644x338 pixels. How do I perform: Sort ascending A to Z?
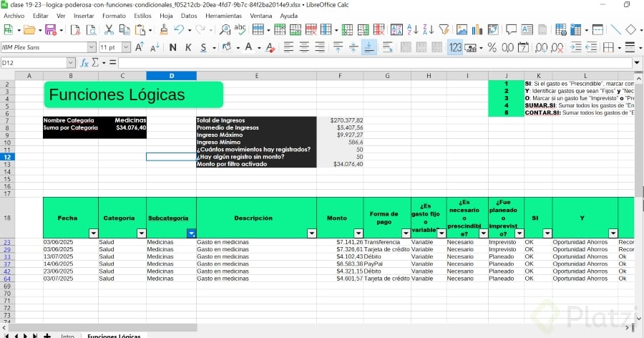click(412, 29)
